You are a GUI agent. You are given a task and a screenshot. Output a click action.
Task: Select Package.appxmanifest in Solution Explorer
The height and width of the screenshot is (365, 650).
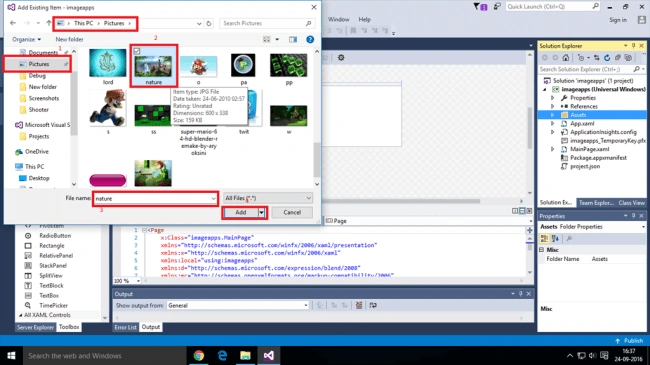pos(598,158)
